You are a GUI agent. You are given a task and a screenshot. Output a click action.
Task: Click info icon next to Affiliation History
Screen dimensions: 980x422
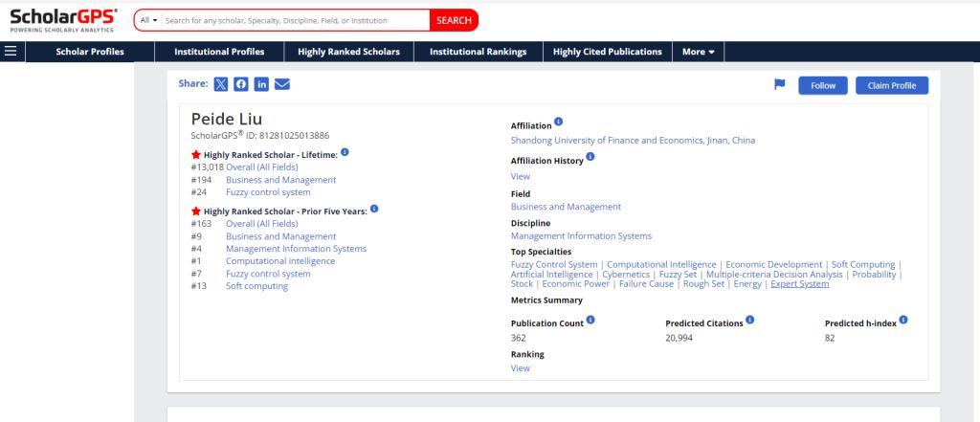point(590,157)
